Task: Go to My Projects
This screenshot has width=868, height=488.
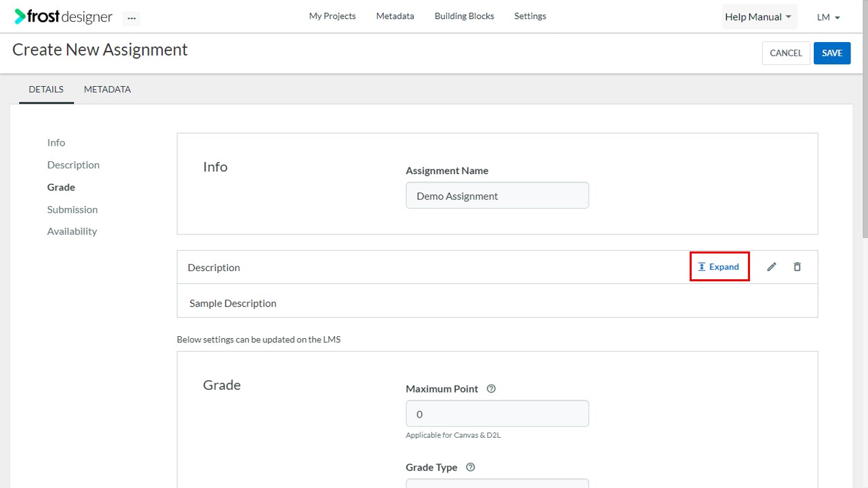Action: click(x=332, y=16)
